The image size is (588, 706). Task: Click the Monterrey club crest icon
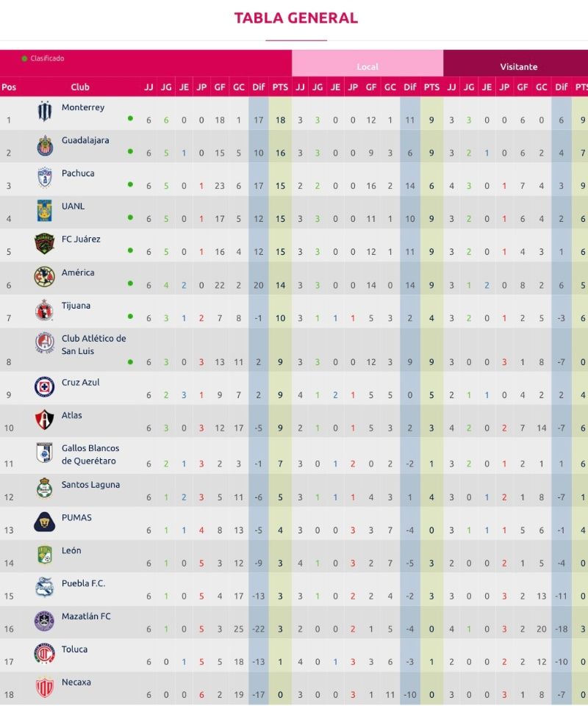coord(45,112)
